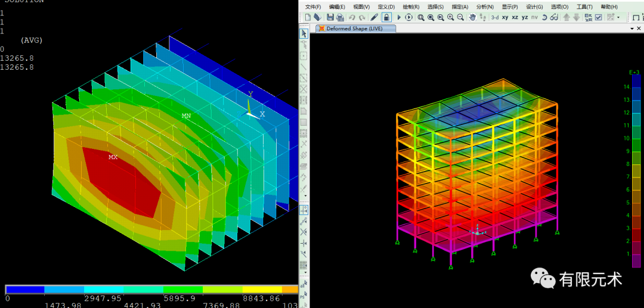Select the Draw Poly Area tool
Screen dimensions: 644x308
304,111
